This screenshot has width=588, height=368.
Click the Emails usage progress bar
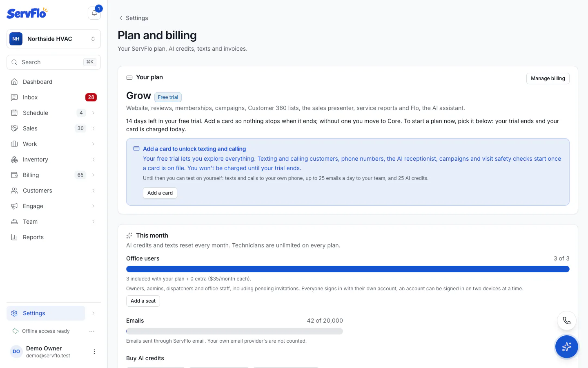[x=234, y=331]
